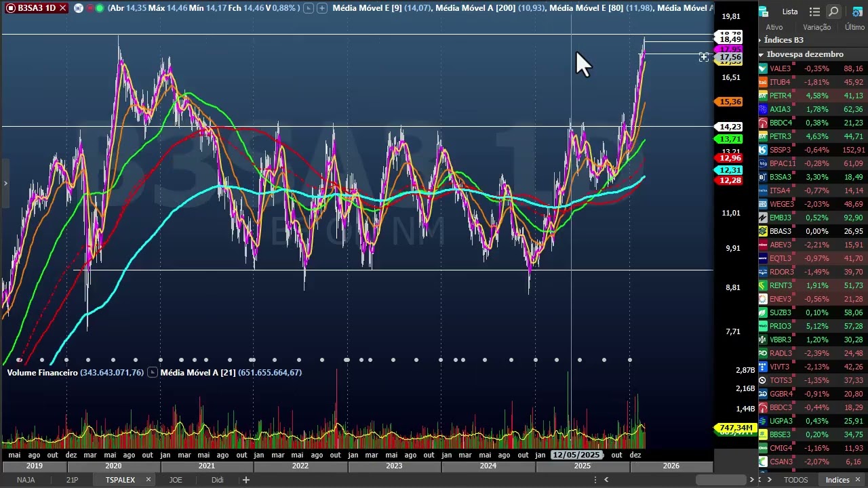Viewport: 868px width, 488px height.
Task: Select VBBR3 in the watchlist
Action: (x=812, y=340)
